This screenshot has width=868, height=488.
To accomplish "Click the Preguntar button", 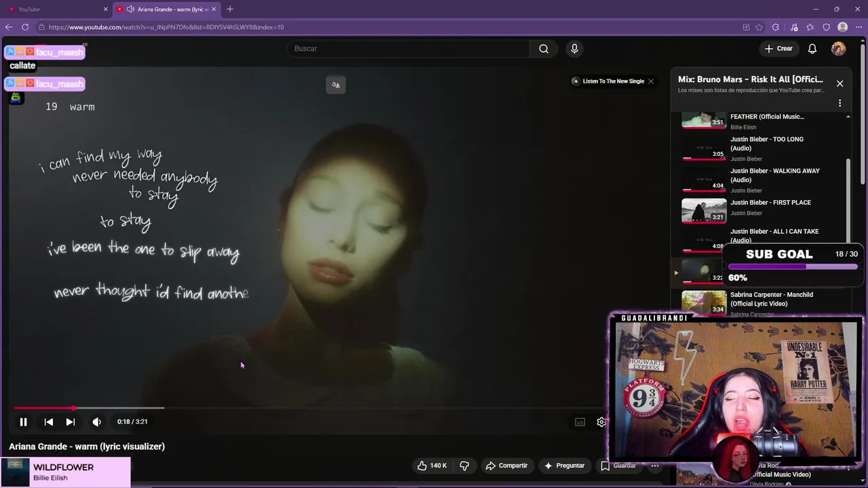I will pos(564,466).
